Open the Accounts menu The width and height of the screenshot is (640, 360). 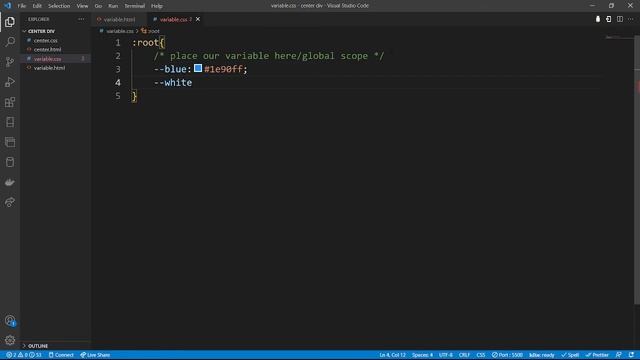[x=10, y=321]
